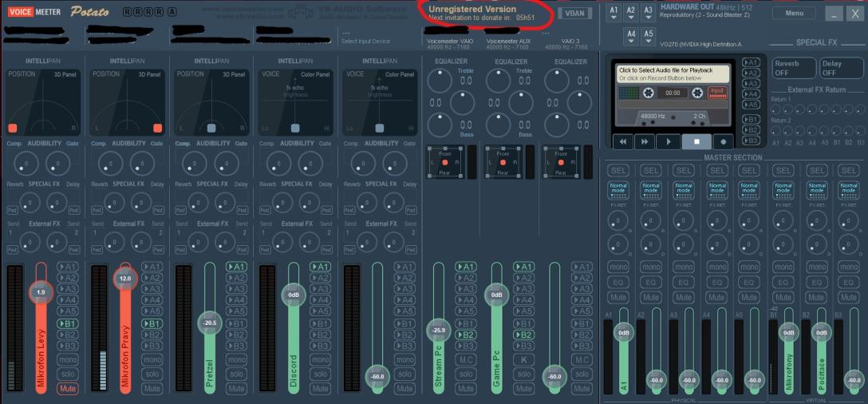The height and width of the screenshot is (404, 868).
Task: Open the A3 hardware output selector
Action: tap(648, 14)
